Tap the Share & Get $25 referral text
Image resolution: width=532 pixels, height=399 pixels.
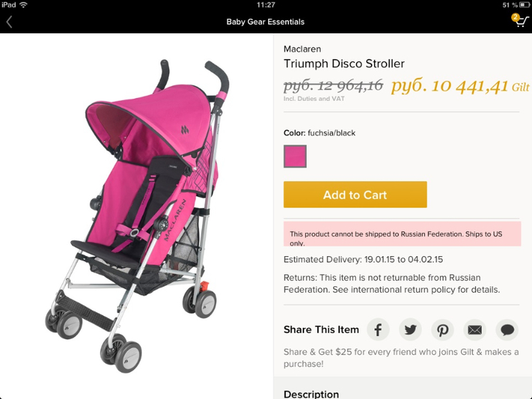coord(401,358)
